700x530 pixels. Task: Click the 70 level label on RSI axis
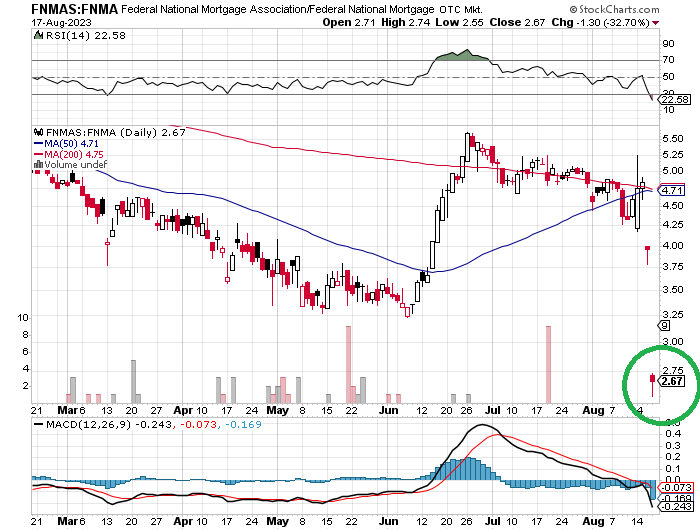pyautogui.click(x=669, y=59)
